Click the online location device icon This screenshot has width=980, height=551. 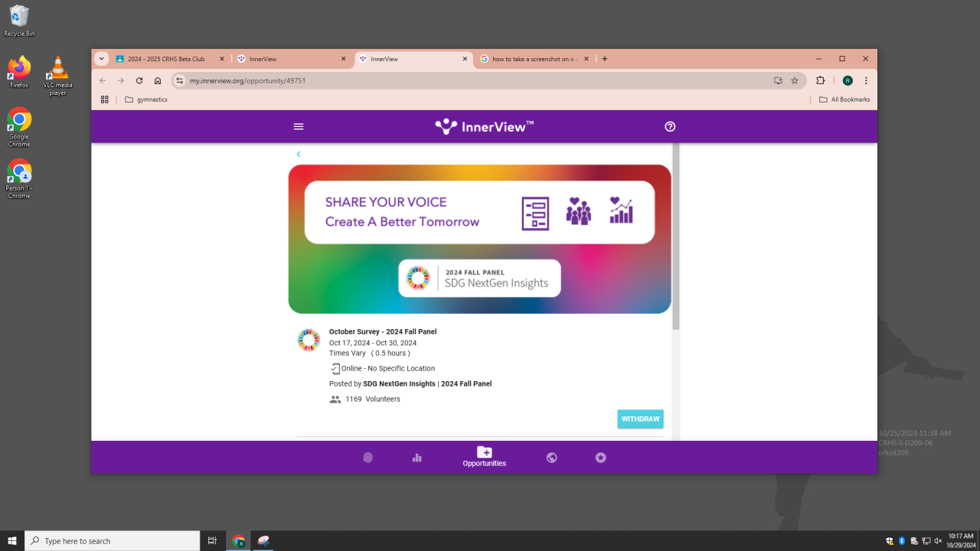pyautogui.click(x=335, y=369)
